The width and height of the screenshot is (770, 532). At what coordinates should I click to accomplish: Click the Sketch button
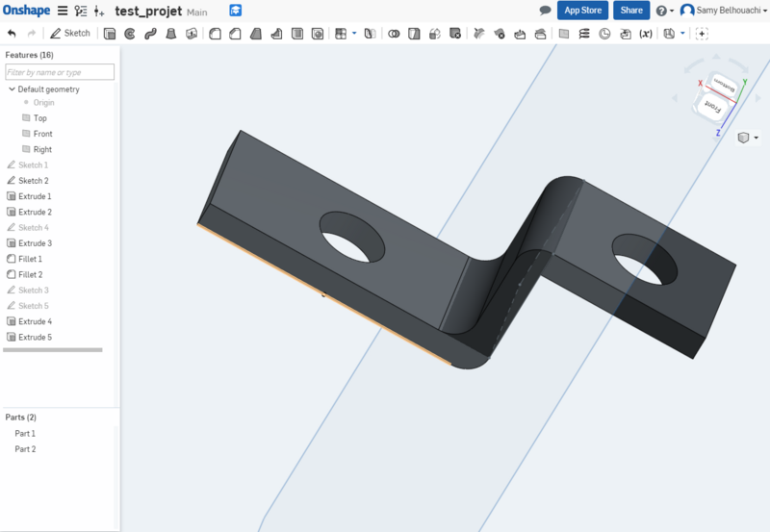click(x=70, y=34)
